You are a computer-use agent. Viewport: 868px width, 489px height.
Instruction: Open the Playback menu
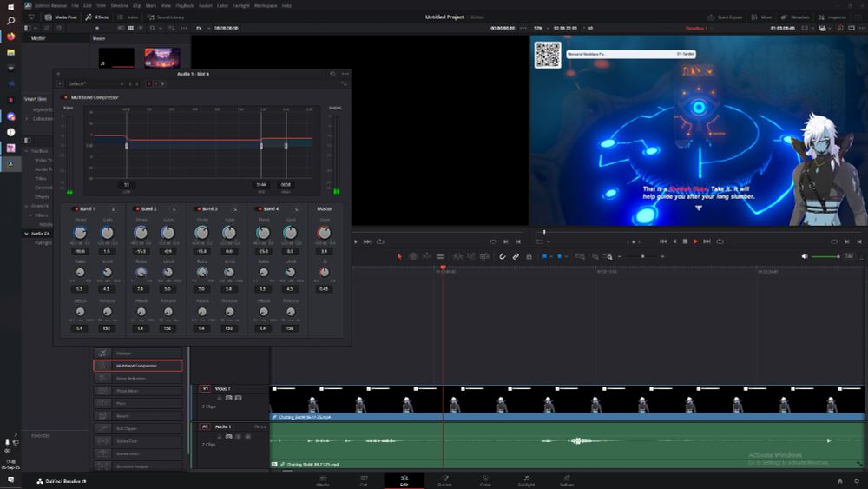(184, 5)
